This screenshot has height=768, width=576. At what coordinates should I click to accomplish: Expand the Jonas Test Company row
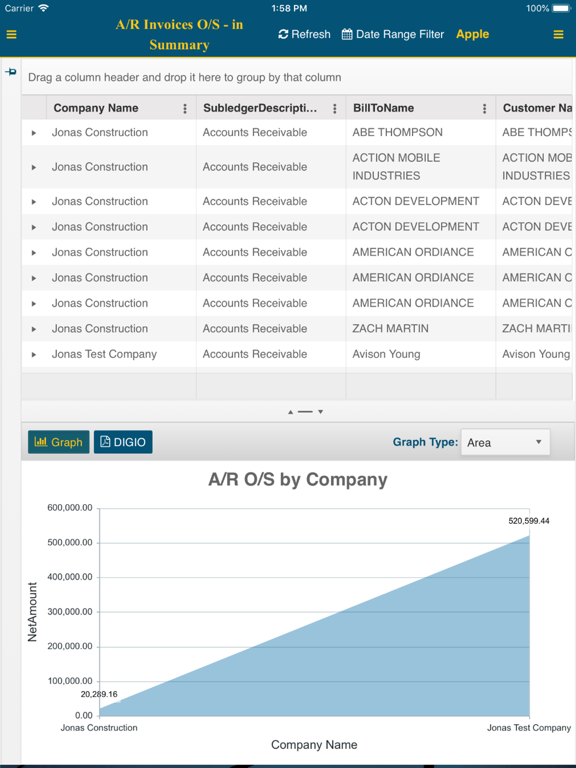(x=34, y=354)
